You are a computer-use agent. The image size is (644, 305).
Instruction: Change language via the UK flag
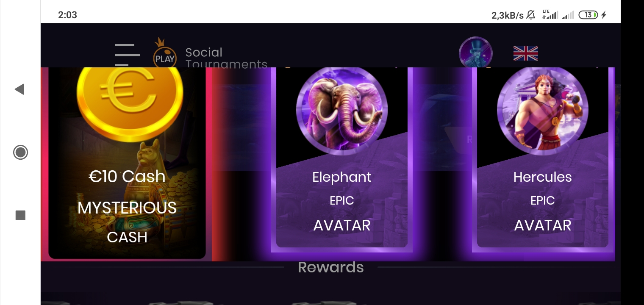(525, 53)
